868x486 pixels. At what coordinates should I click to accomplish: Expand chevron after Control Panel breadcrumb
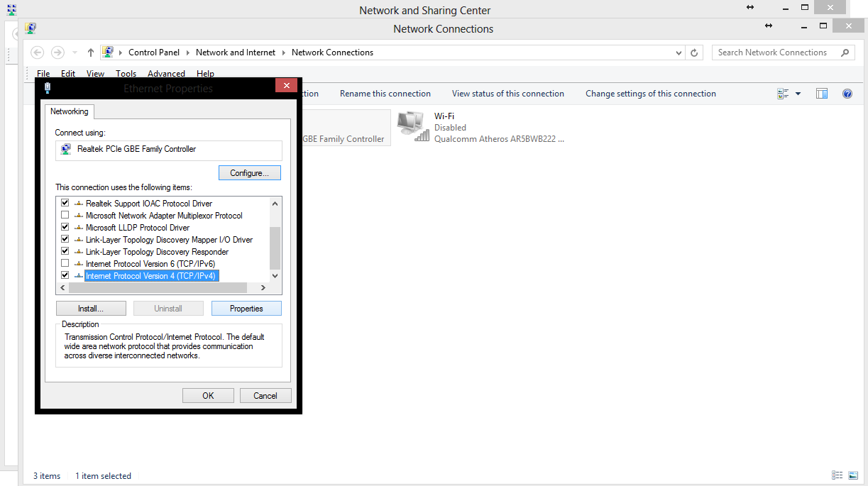click(x=188, y=53)
